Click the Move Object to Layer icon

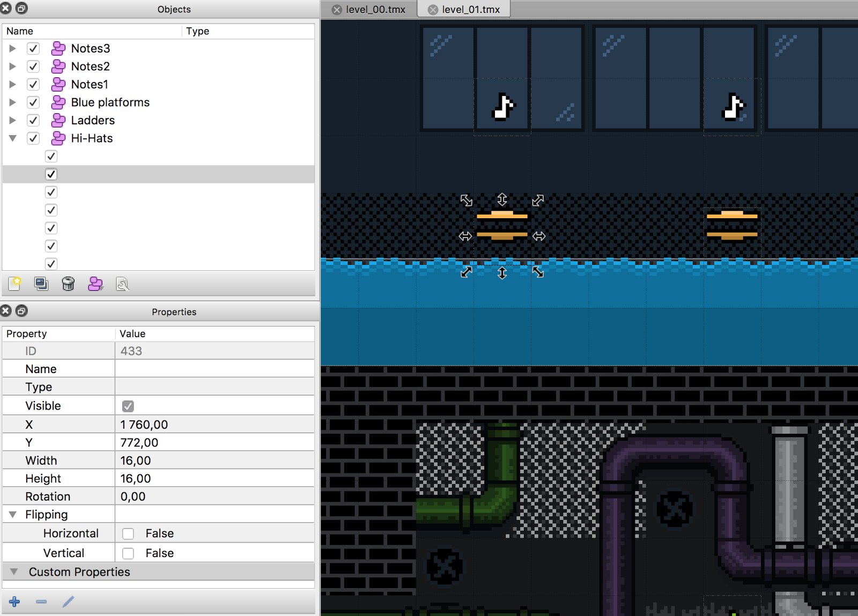coord(95,284)
